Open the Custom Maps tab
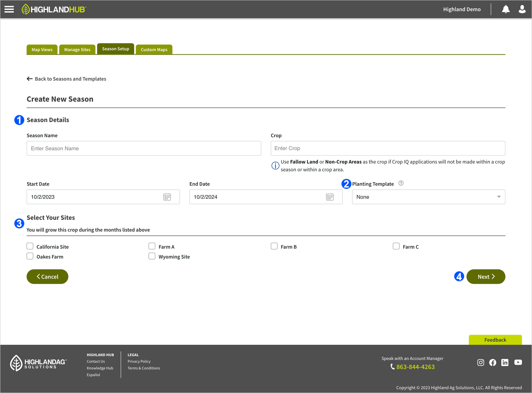Screen dimensions: 532x393 154,50
